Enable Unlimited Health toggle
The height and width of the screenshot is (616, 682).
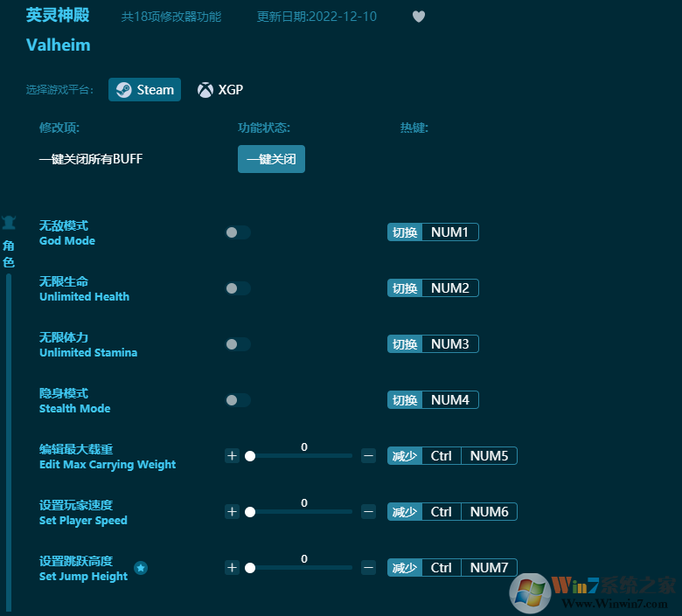[238, 288]
